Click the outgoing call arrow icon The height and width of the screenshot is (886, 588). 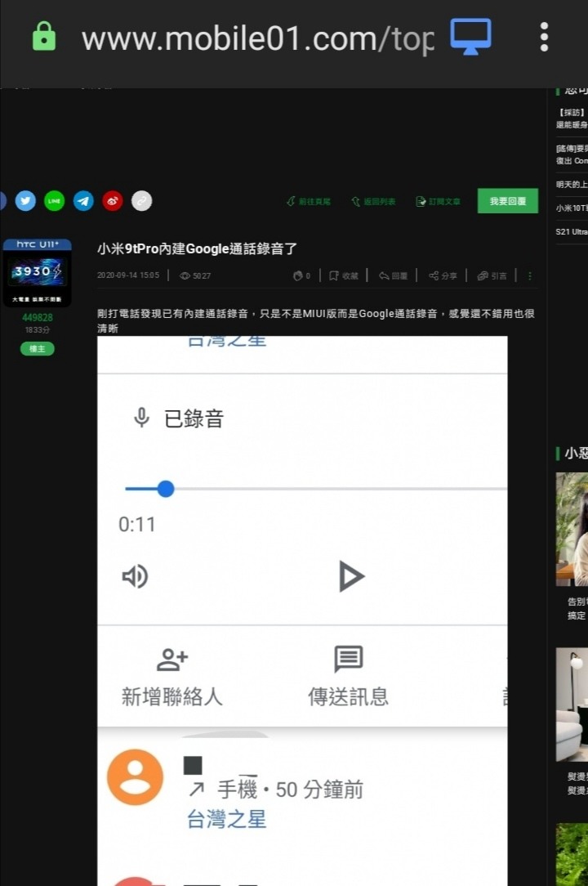pyautogui.click(x=197, y=789)
